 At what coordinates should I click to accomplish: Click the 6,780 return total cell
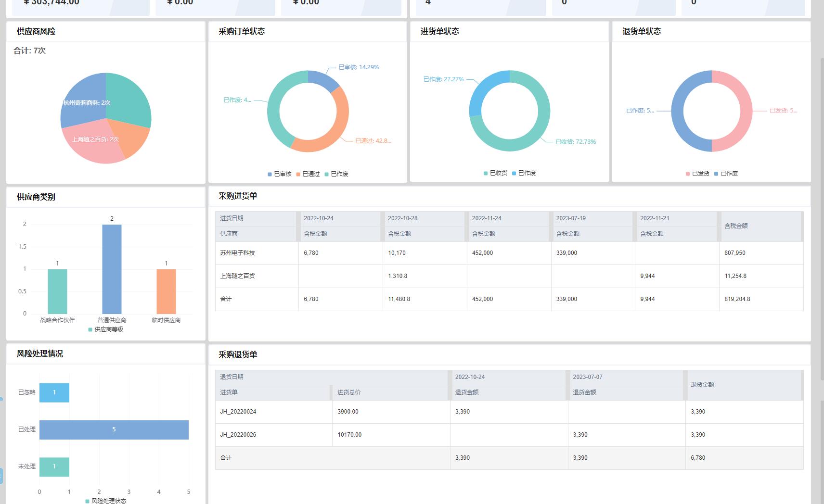tap(745, 458)
